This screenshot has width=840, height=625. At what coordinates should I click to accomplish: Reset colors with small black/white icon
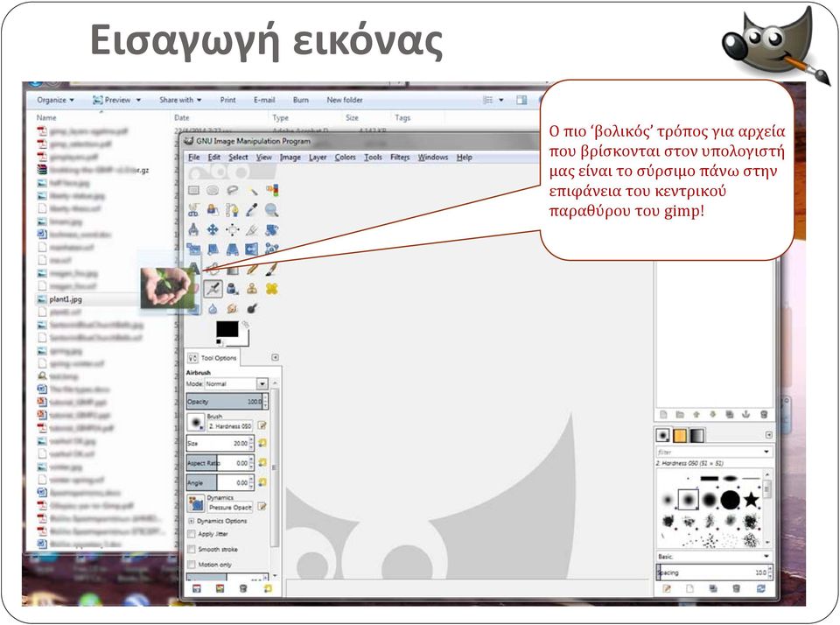(219, 342)
